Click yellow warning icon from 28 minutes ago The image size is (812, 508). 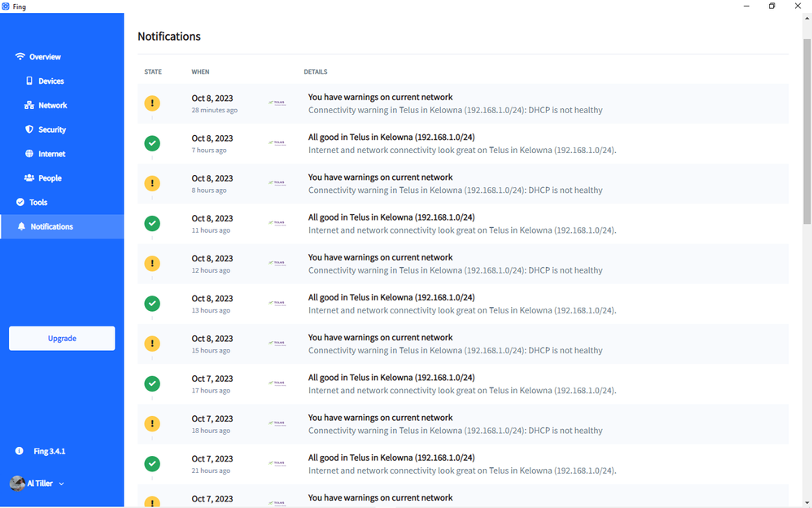pyautogui.click(x=152, y=103)
